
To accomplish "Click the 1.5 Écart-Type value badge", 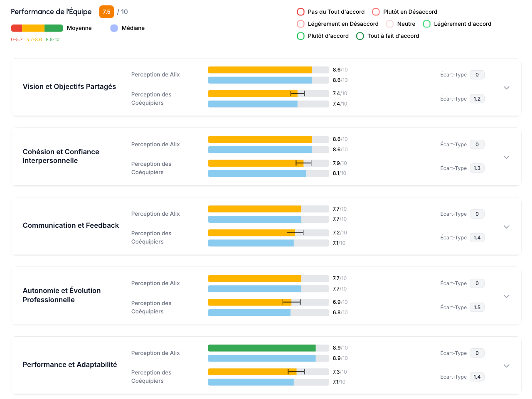I will pos(477,307).
